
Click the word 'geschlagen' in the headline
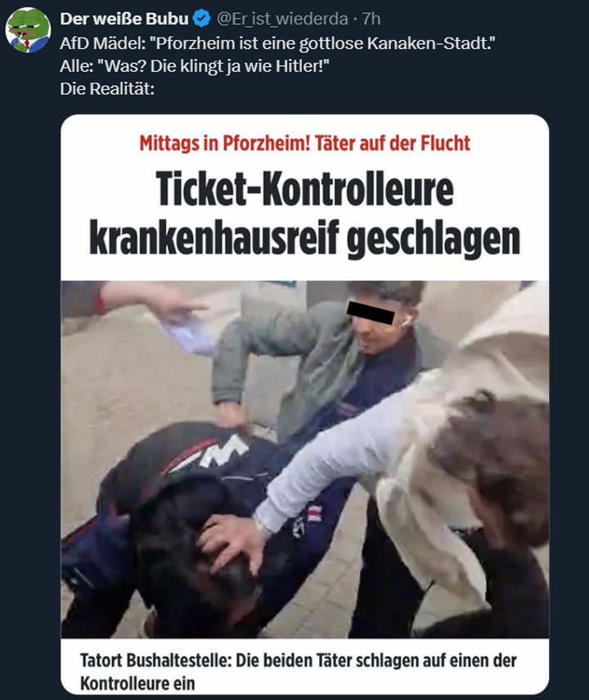click(x=434, y=239)
